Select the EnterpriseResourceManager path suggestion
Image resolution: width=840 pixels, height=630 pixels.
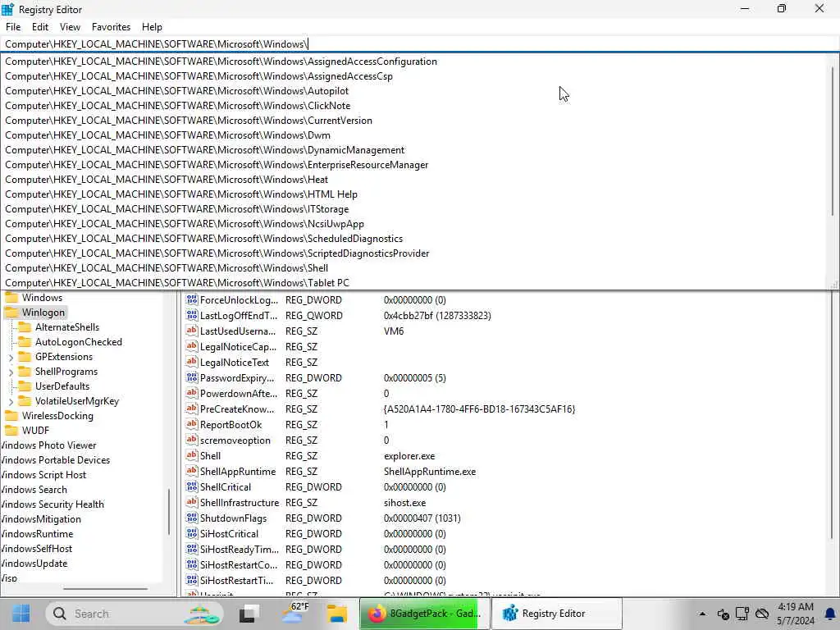(x=217, y=165)
